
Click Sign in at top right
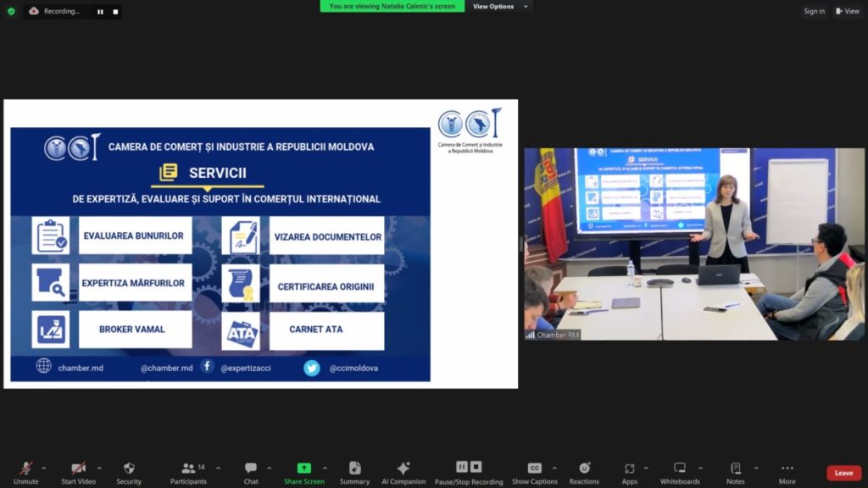pos(814,11)
